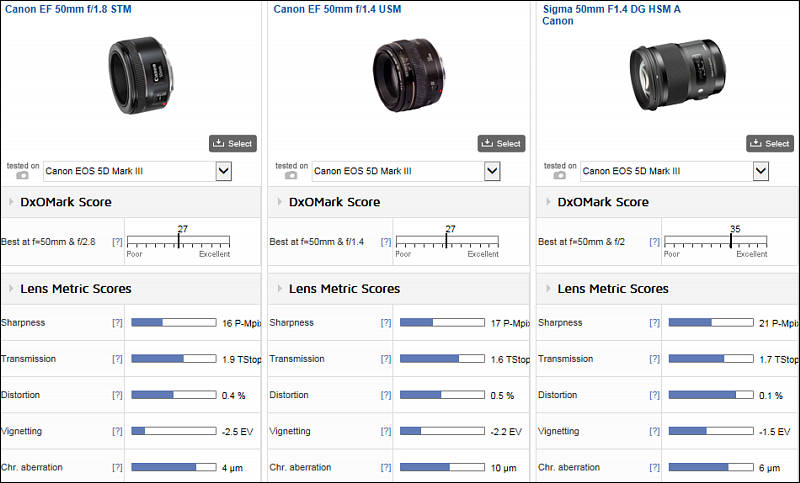Viewport: 800px width, 483px height.
Task: Open camera dropdown for Canon EF 50mm f/1.8 STM
Action: 223,171
